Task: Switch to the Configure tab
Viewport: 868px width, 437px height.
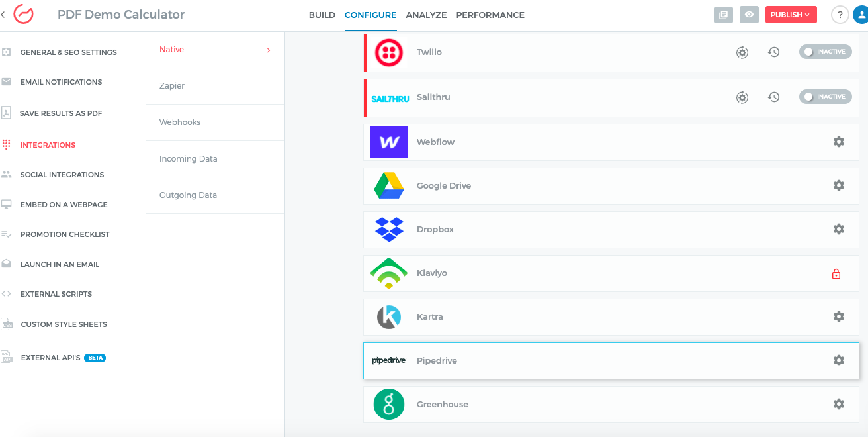Action: [x=370, y=15]
